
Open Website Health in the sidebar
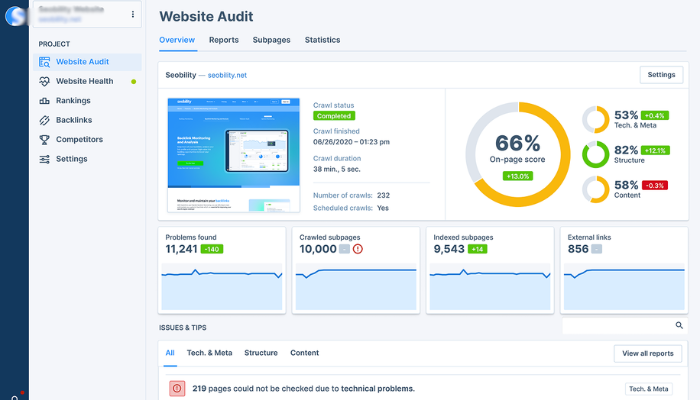[87, 81]
